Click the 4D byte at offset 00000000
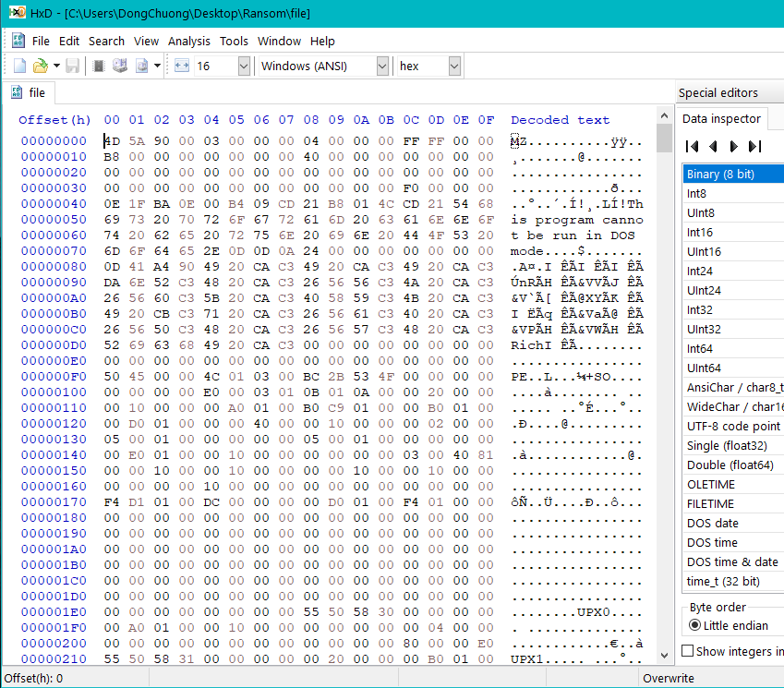The image size is (784, 688). 112,141
